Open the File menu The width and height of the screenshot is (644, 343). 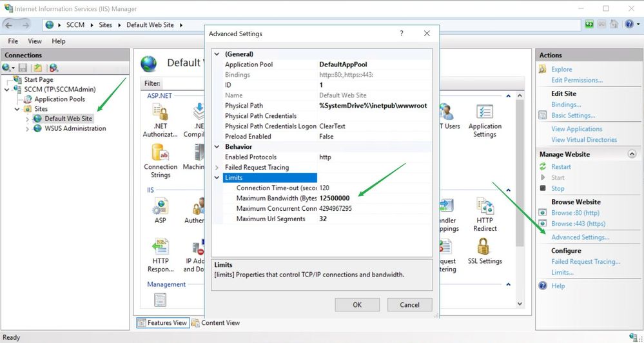pyautogui.click(x=13, y=41)
